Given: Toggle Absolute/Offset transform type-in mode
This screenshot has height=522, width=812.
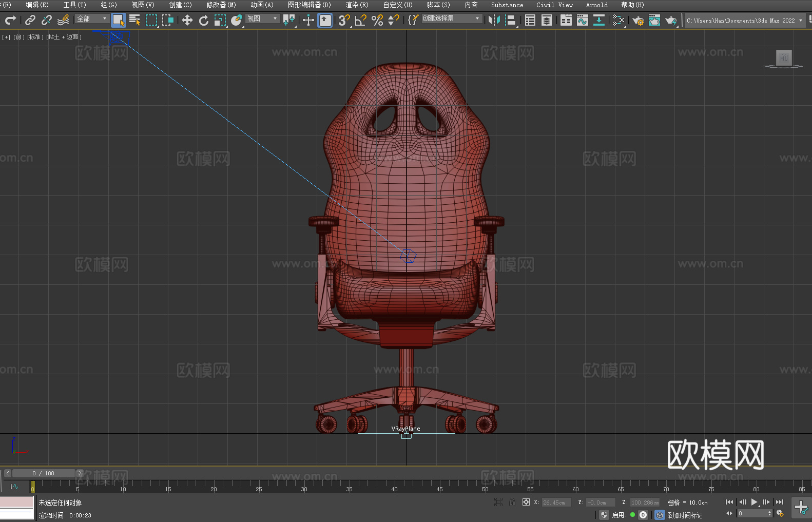Looking at the screenshot, I should [x=526, y=502].
